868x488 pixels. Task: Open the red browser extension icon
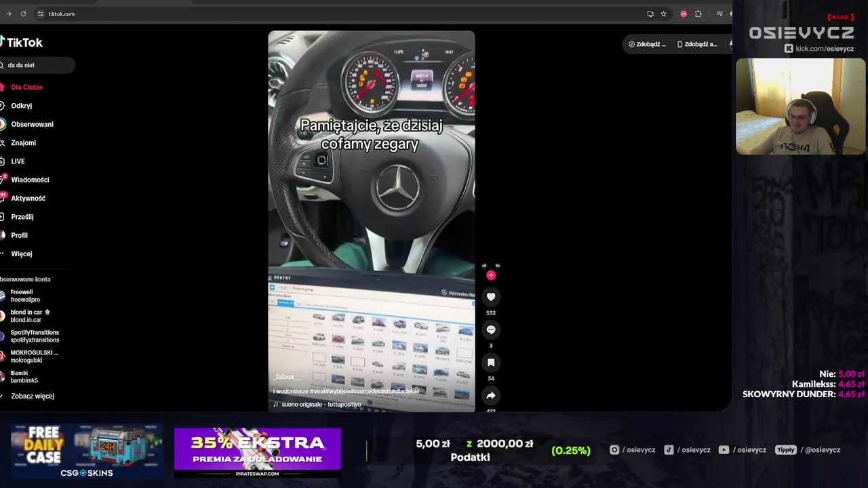[x=684, y=14]
